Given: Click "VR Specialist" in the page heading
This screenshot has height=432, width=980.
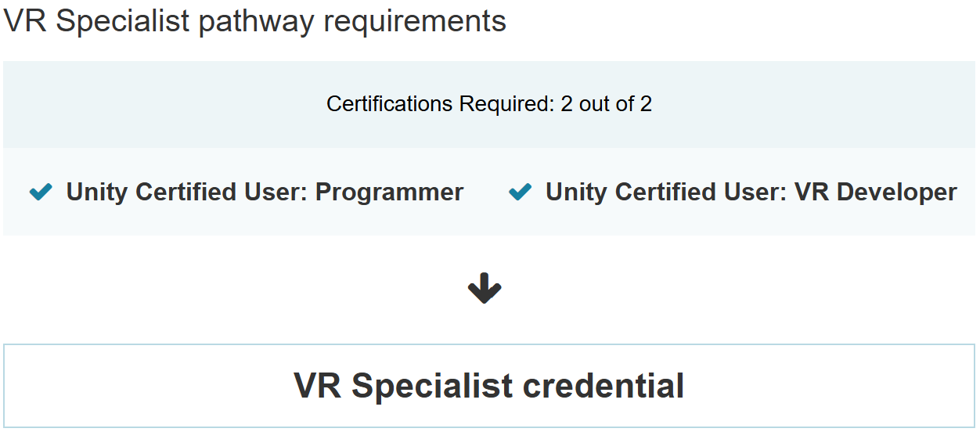Looking at the screenshot, I should (97, 21).
